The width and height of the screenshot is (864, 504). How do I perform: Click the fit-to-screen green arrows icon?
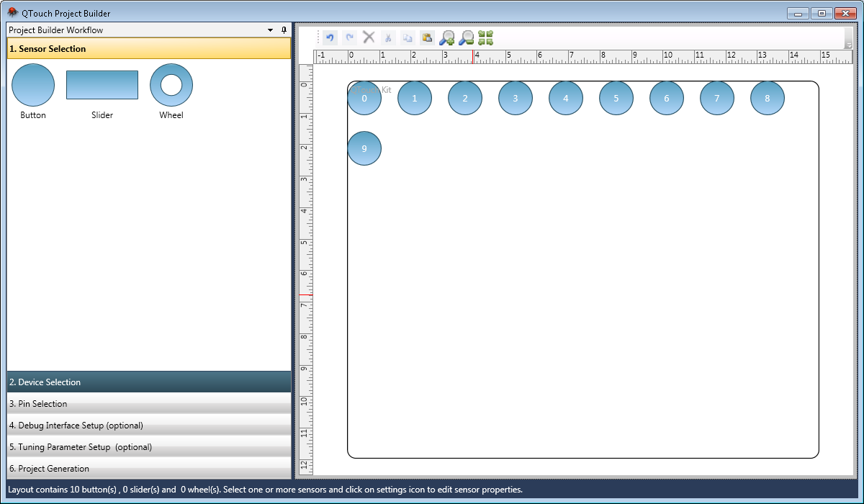pyautogui.click(x=486, y=37)
